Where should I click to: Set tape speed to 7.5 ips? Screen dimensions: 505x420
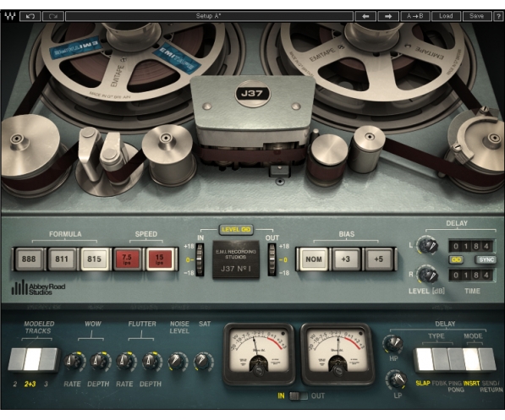point(127,259)
